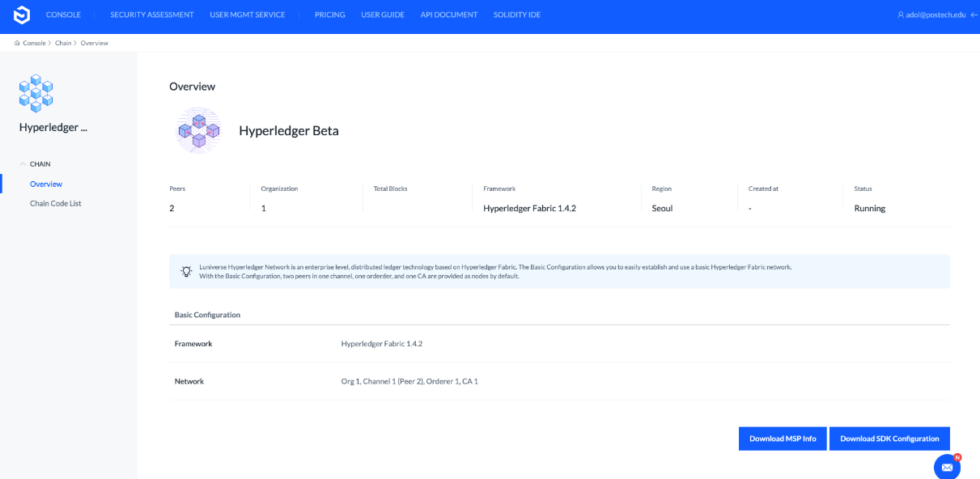Launch SOLIDITY IDE
This screenshot has height=479, width=980.
(517, 15)
